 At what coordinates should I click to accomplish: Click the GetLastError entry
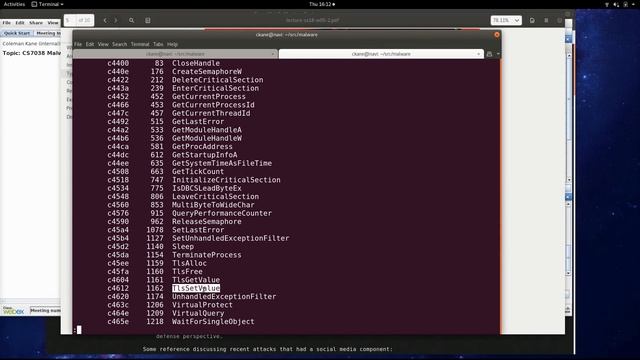(198, 122)
